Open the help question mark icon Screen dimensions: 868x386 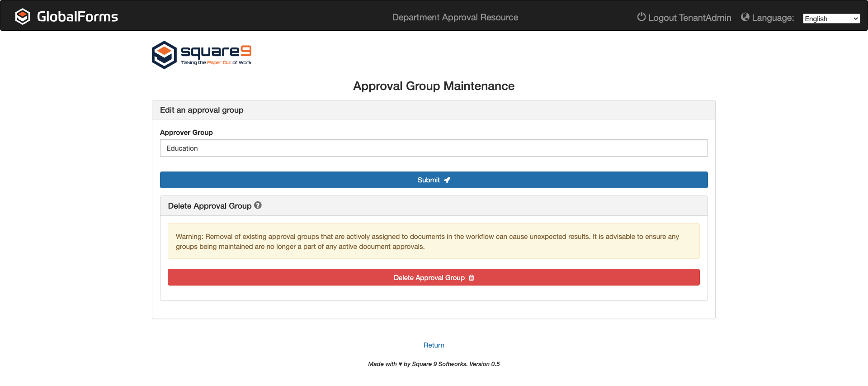coord(258,205)
